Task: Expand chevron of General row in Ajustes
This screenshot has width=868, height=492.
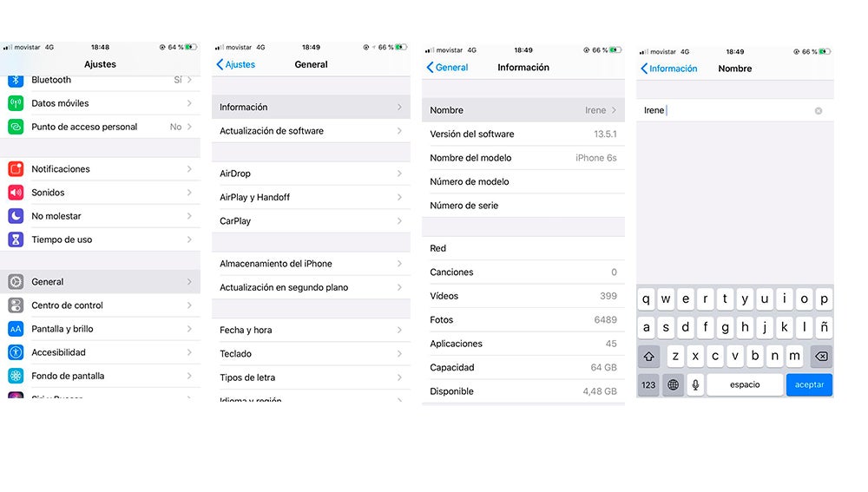Action: tap(189, 282)
